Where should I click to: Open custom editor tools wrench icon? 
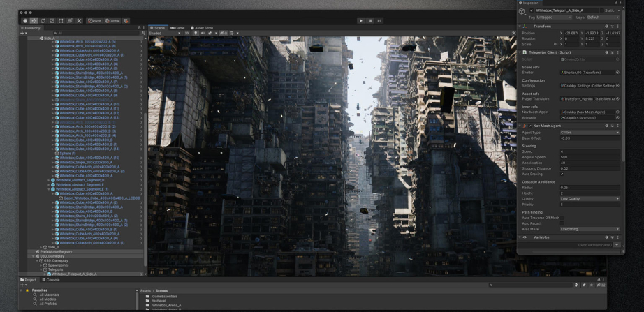tap(79, 20)
